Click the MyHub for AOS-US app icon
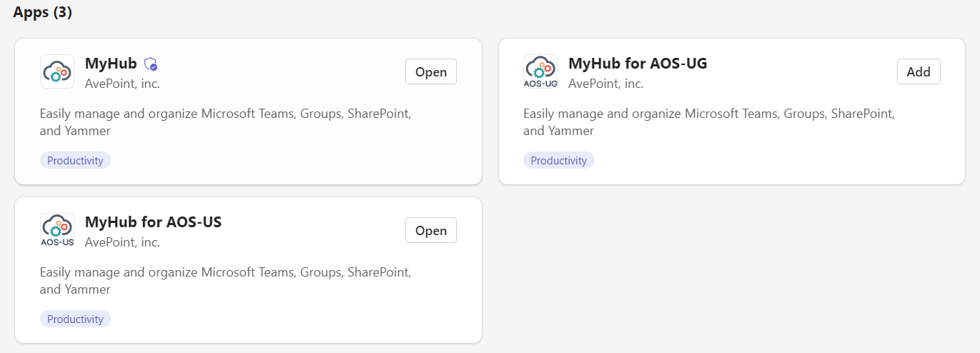This screenshot has height=353, width=980. [x=57, y=230]
